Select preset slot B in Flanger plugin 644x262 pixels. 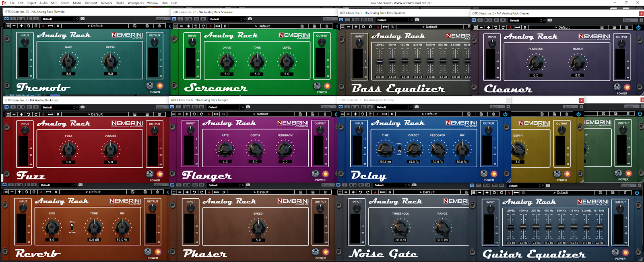(223, 114)
